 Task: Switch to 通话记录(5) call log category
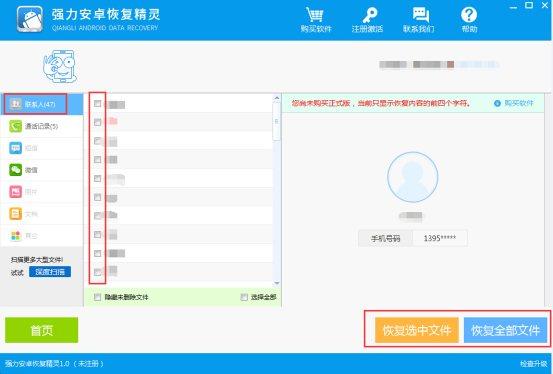[x=41, y=126]
